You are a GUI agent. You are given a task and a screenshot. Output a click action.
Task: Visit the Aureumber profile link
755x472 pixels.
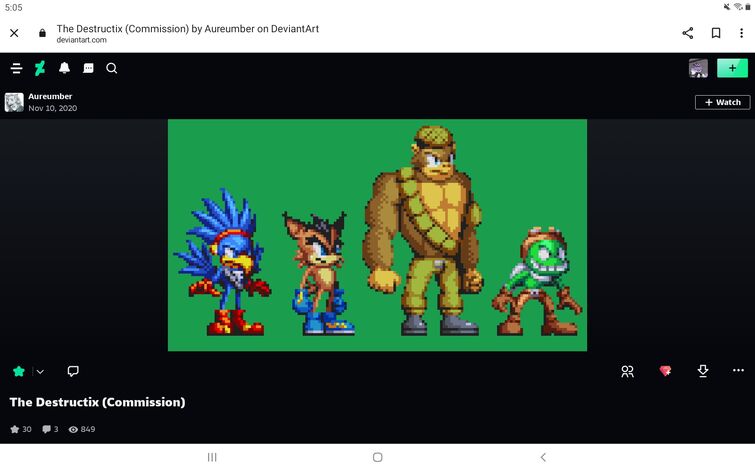(x=50, y=96)
